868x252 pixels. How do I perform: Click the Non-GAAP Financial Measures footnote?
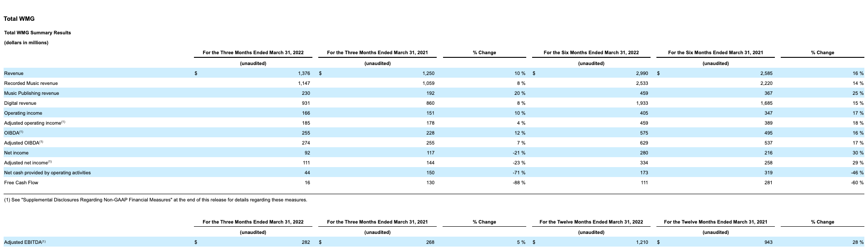[155, 200]
